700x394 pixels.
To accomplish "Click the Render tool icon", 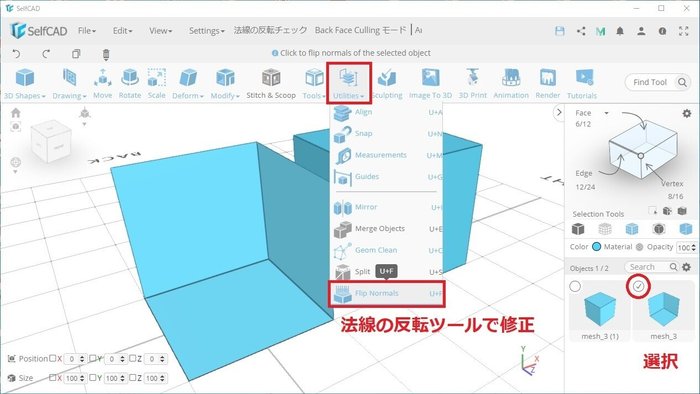I will (547, 83).
